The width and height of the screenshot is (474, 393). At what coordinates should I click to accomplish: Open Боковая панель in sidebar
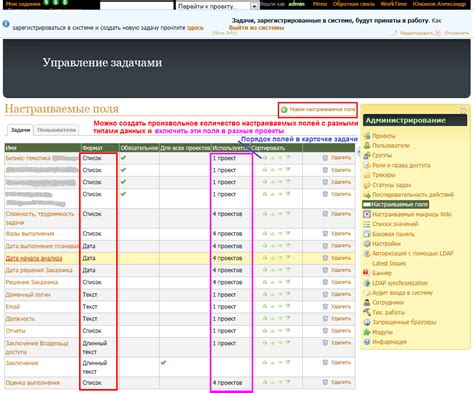click(393, 234)
